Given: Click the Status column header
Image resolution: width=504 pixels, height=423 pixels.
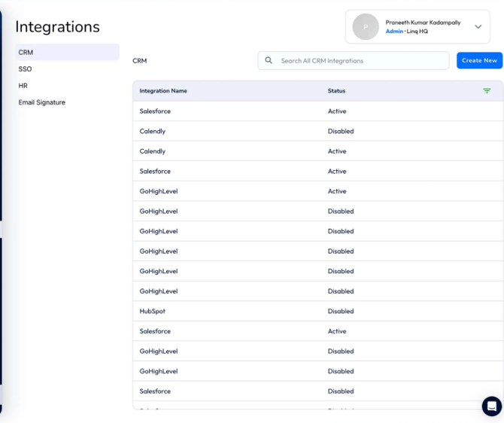Looking at the screenshot, I should [336, 91].
